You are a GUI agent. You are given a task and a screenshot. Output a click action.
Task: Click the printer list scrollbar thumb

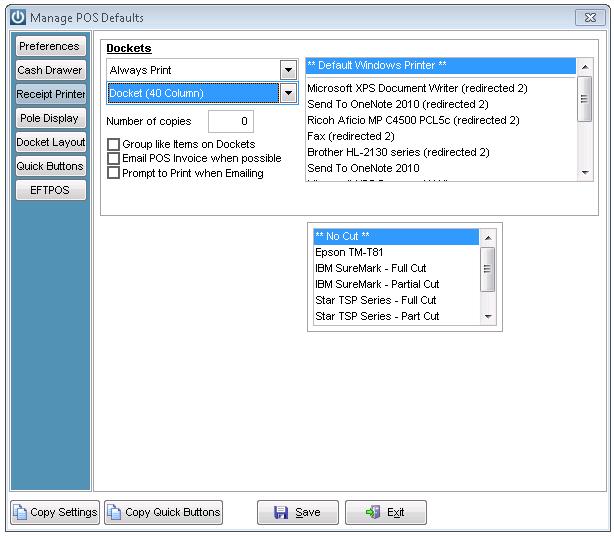tap(585, 99)
